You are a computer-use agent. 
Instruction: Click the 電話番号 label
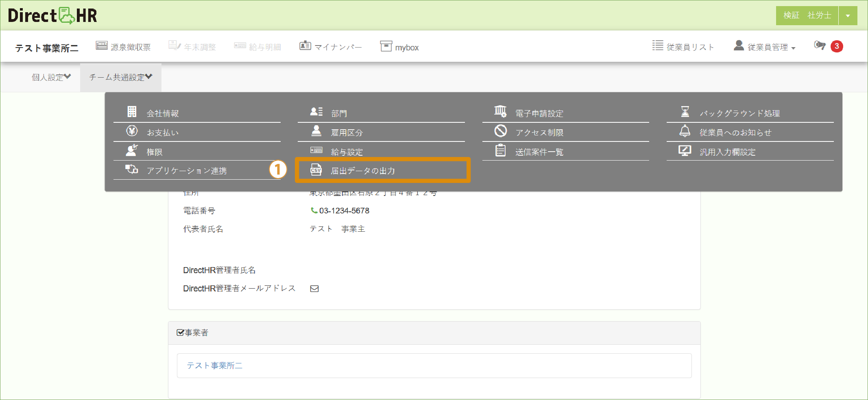[x=199, y=211]
